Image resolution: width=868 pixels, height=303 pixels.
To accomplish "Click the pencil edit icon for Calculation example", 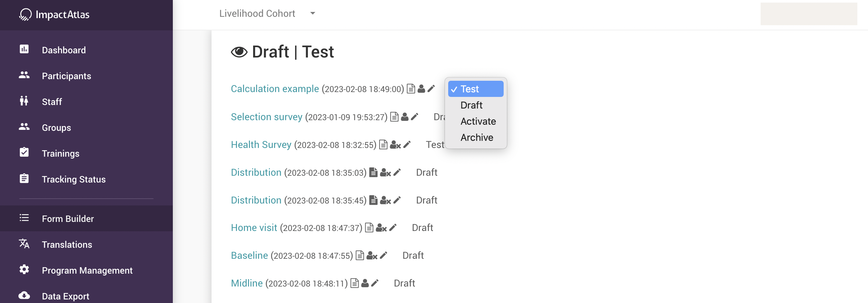I will [x=431, y=89].
